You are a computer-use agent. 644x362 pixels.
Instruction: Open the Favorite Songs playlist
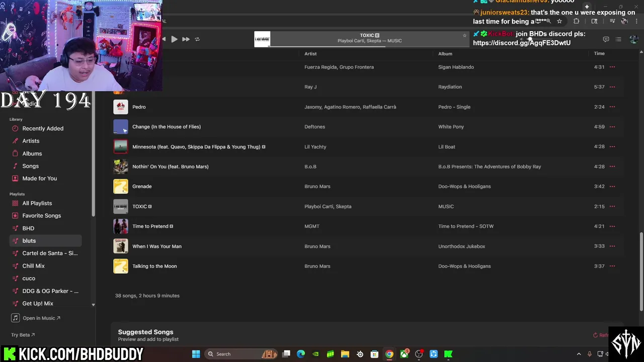[41, 216]
